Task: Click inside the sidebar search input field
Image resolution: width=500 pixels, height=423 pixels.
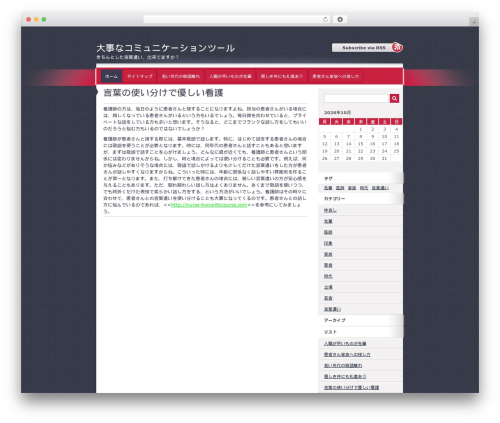Action: (x=357, y=98)
